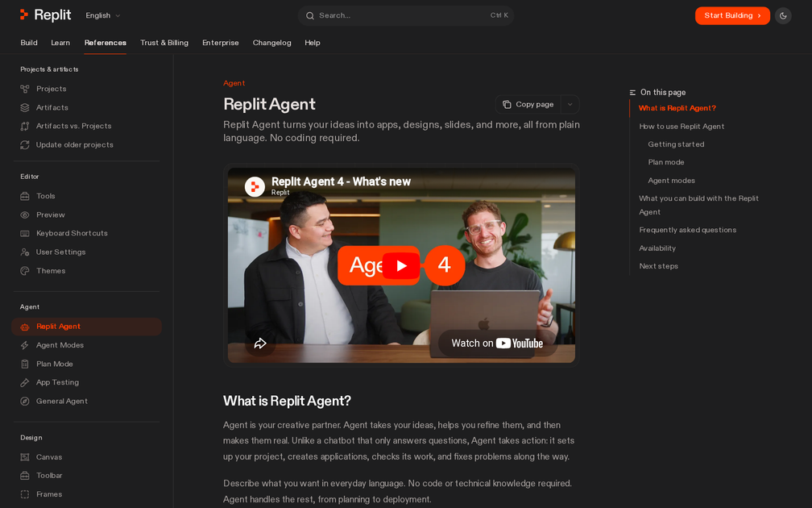Click the Start Building button
Screen dimensions: 812x508
(732, 15)
